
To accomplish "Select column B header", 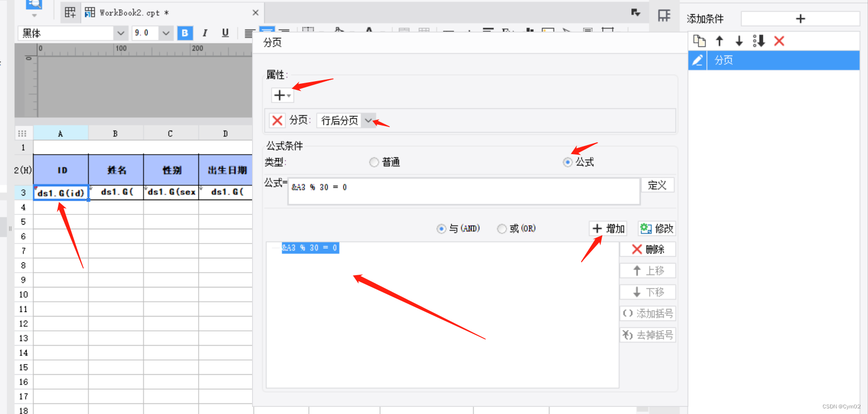I will pyautogui.click(x=116, y=134).
